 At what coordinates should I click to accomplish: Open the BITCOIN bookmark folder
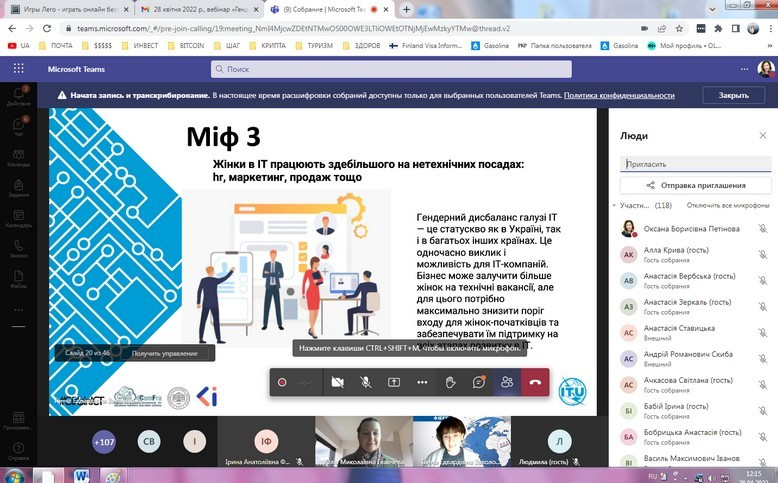click(186, 46)
